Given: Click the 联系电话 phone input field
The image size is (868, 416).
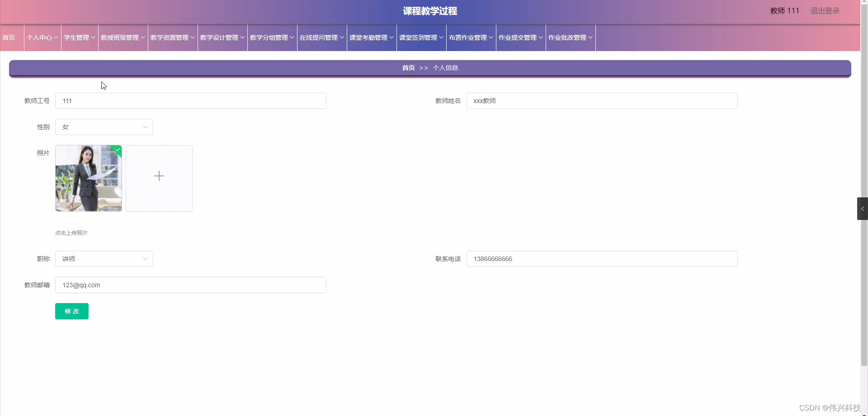Looking at the screenshot, I should click(601, 259).
